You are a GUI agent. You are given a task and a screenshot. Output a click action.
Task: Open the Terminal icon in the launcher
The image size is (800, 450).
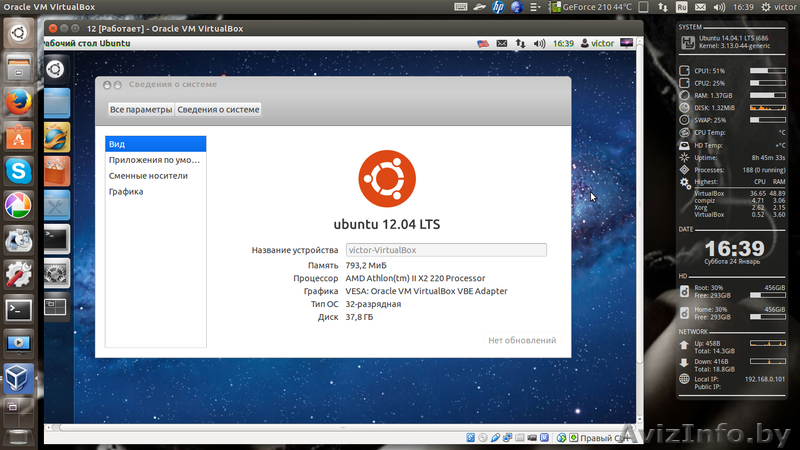(18, 309)
